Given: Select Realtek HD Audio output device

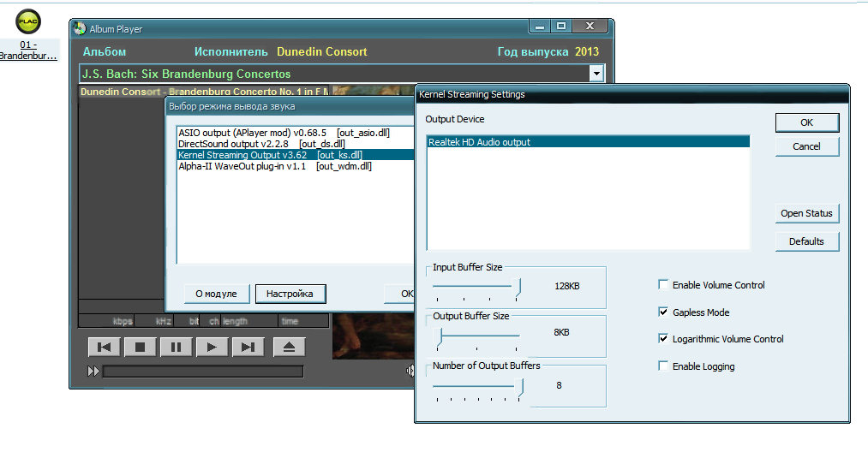Looking at the screenshot, I should coord(588,142).
